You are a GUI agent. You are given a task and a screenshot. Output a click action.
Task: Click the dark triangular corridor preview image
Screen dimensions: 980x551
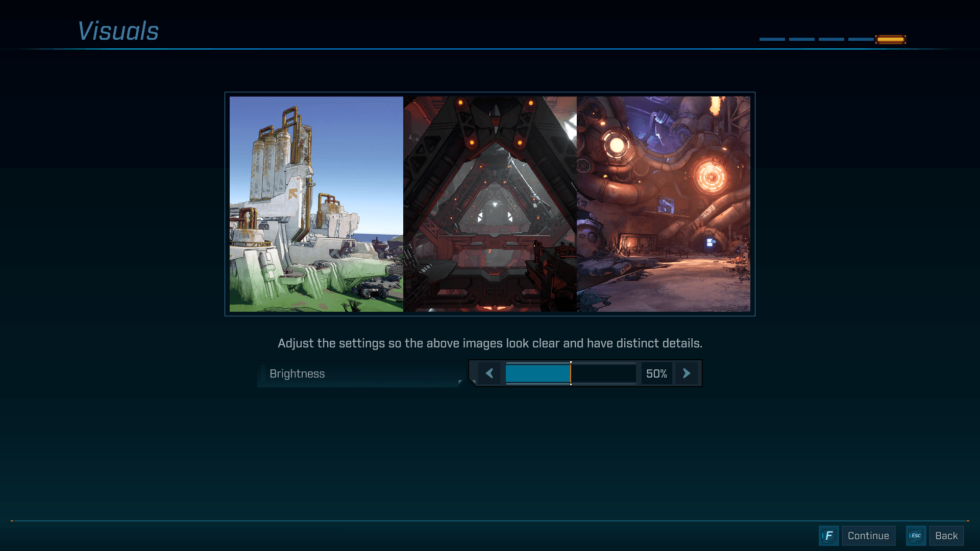pyautogui.click(x=490, y=204)
